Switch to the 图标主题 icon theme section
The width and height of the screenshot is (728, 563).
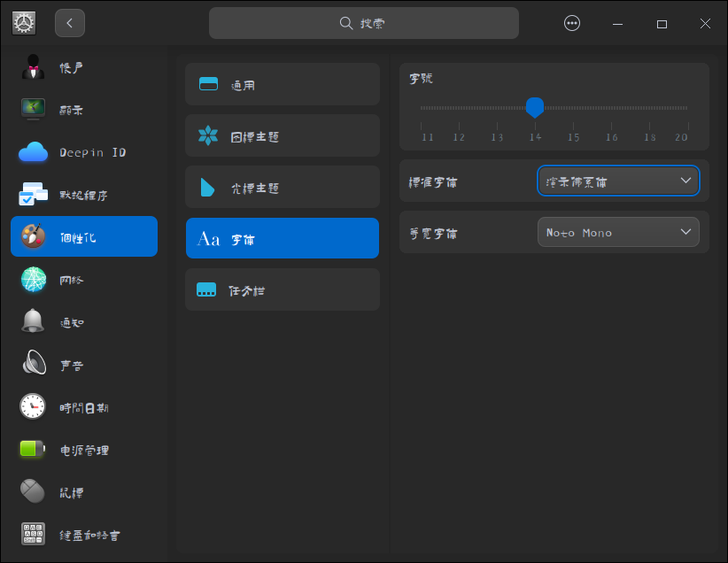point(282,135)
